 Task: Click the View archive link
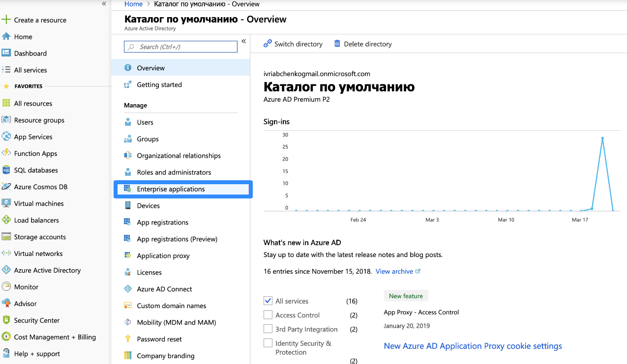(x=398, y=271)
